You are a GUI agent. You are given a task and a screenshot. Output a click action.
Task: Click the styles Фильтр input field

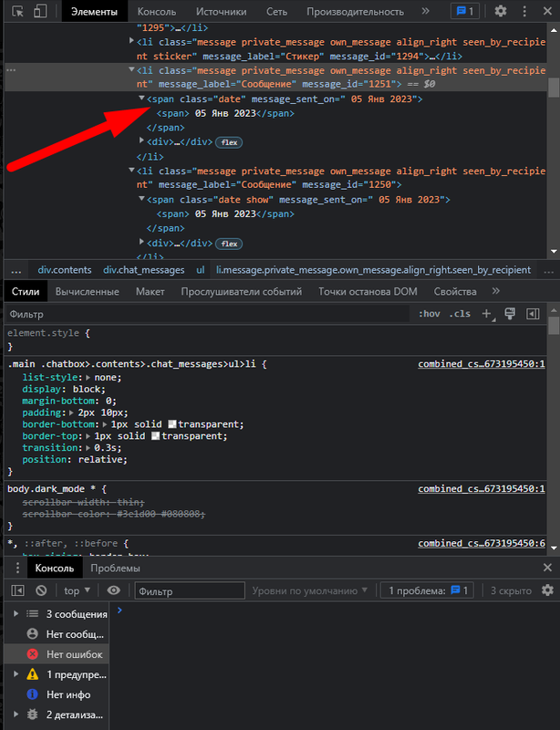[207, 314]
